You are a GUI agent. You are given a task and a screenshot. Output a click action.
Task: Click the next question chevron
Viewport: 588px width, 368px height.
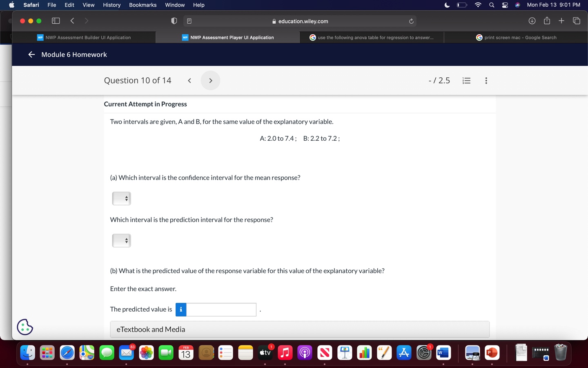tap(210, 80)
